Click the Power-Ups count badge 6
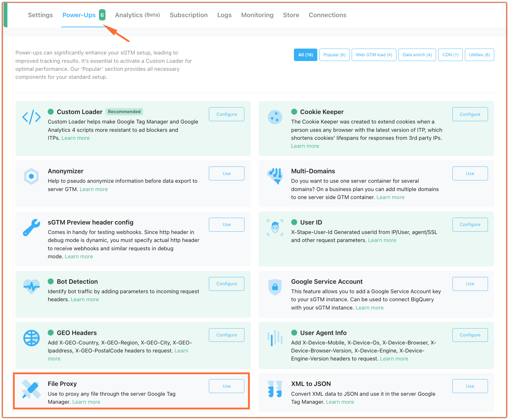Image resolution: width=509 pixels, height=420 pixels. click(x=102, y=15)
